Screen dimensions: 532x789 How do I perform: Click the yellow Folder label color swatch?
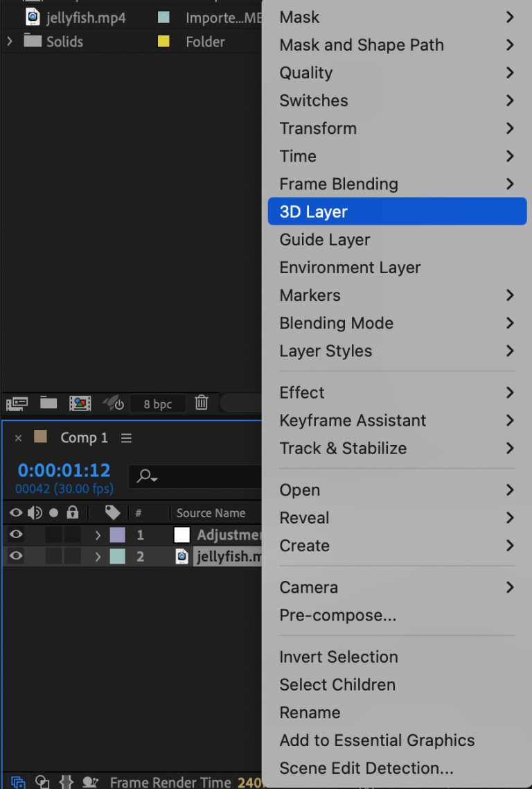point(163,42)
